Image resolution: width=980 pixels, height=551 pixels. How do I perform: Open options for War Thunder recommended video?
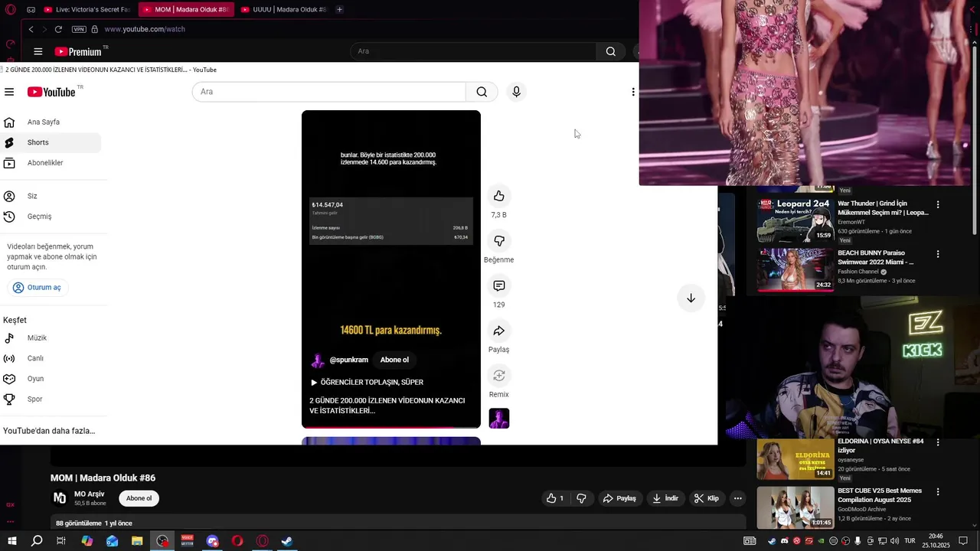(938, 205)
